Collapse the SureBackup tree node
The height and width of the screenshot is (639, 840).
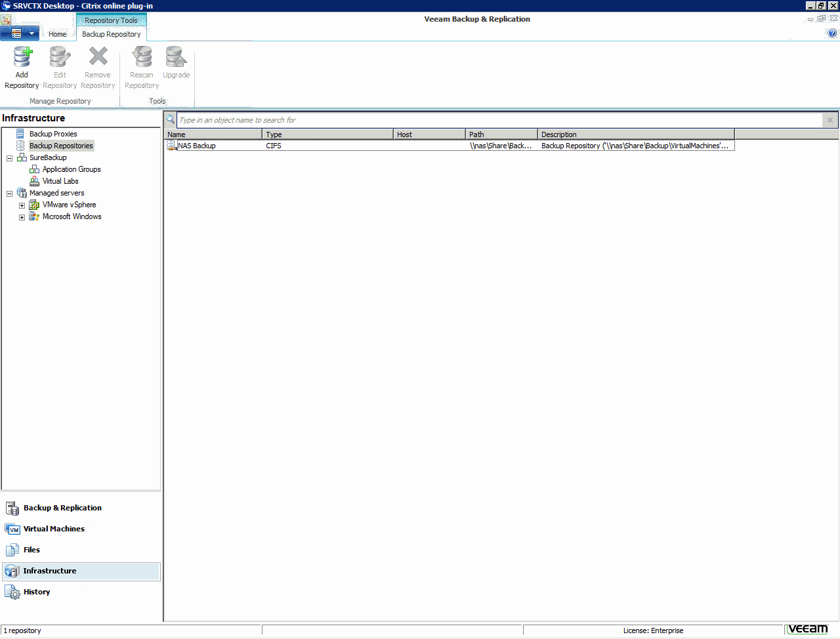pyautogui.click(x=9, y=158)
